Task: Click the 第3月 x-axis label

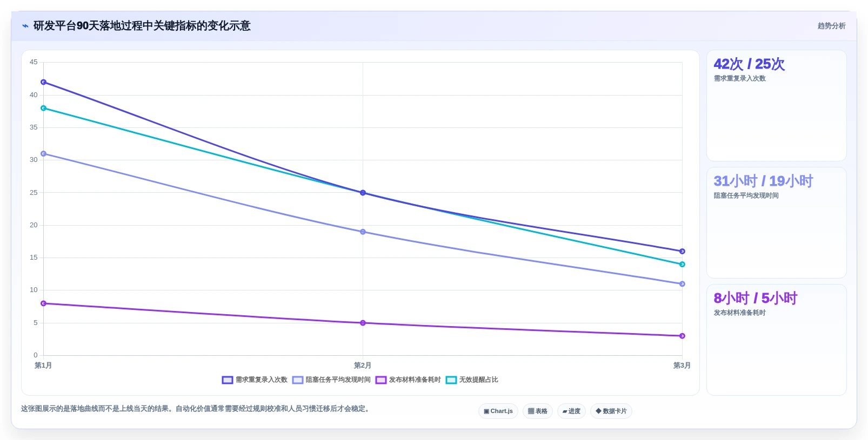Action: [x=682, y=365]
